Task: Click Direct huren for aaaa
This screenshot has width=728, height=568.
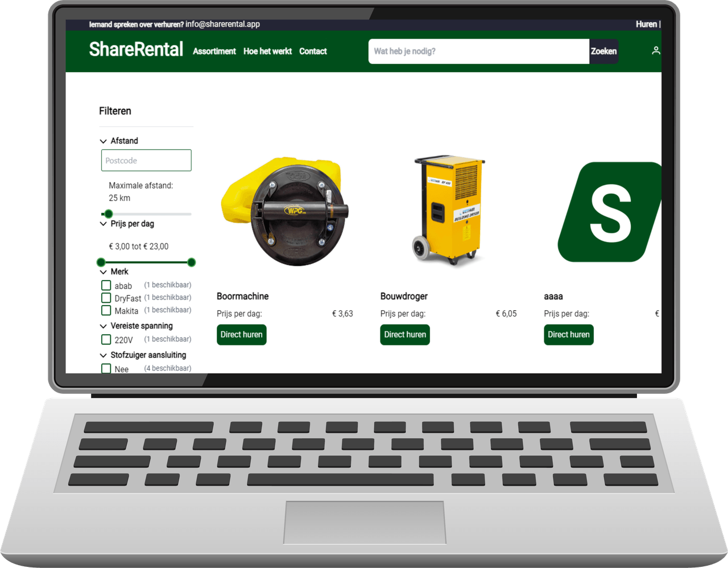Action: [x=569, y=335]
